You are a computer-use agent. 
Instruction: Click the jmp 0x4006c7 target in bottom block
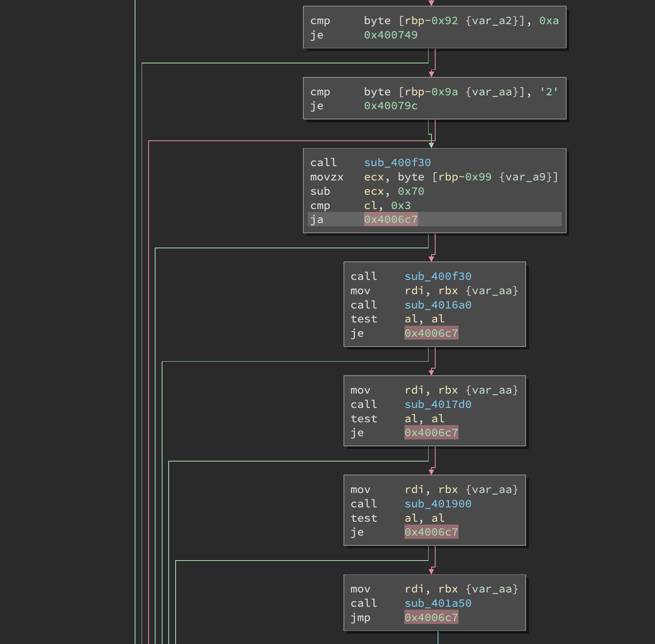(x=431, y=618)
